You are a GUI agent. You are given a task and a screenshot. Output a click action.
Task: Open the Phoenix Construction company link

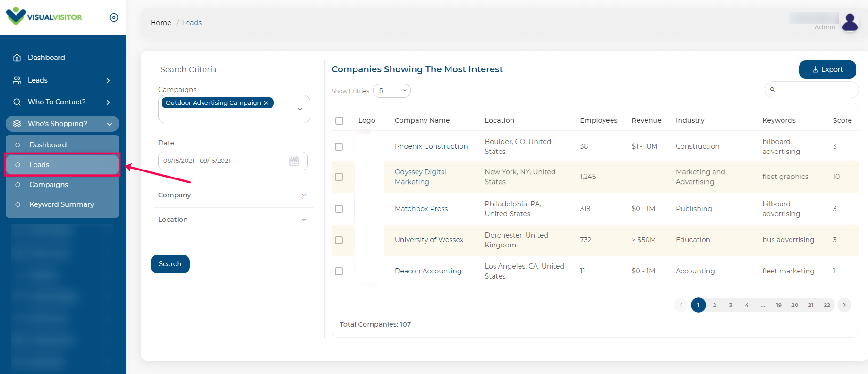(431, 146)
